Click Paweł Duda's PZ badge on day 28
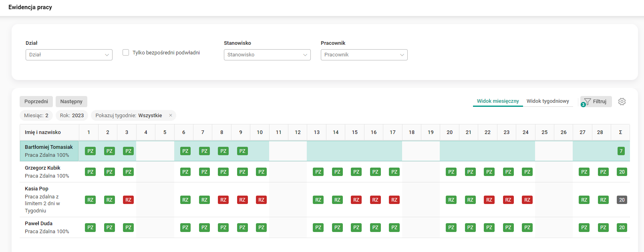644x252 pixels. coord(603,228)
